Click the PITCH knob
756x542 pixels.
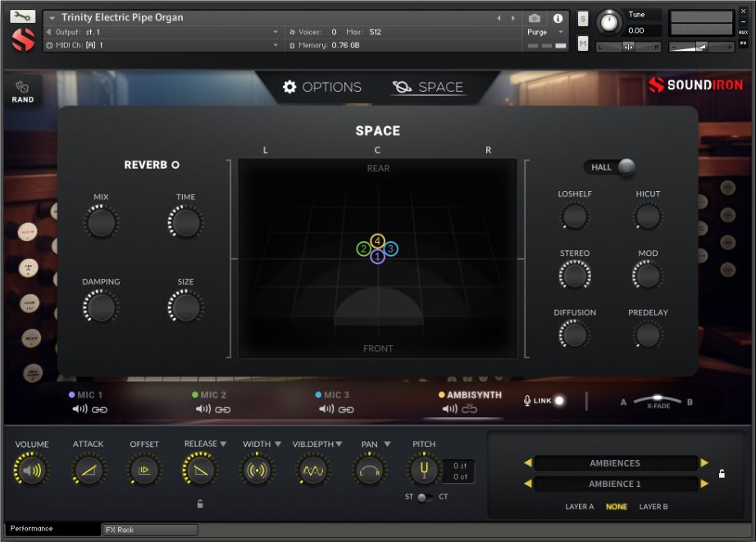pos(424,470)
